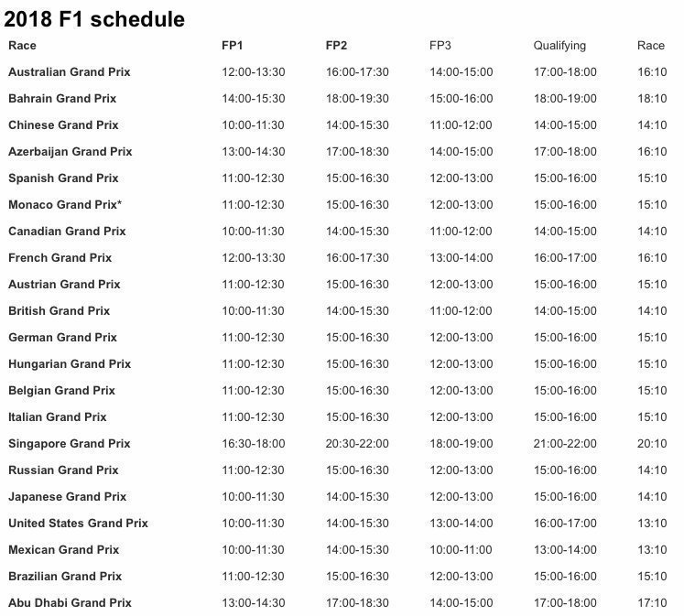This screenshot has height=616, width=684.
Task: Click the FP2 column header
Action: coord(336,46)
